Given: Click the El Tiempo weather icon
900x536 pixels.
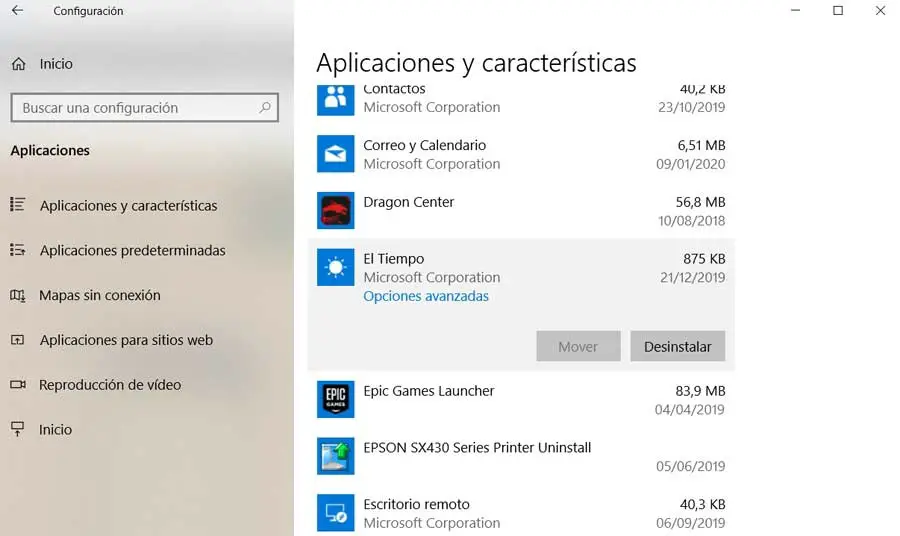Looking at the screenshot, I should (335, 268).
